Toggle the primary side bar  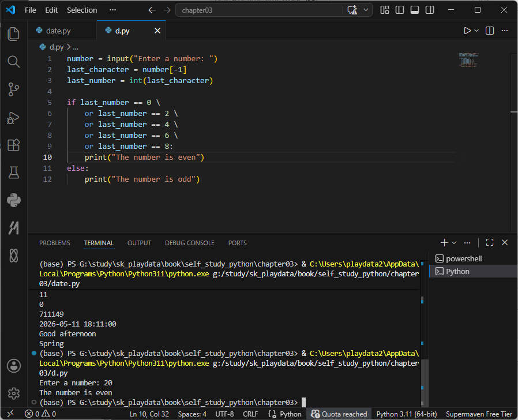point(400,10)
